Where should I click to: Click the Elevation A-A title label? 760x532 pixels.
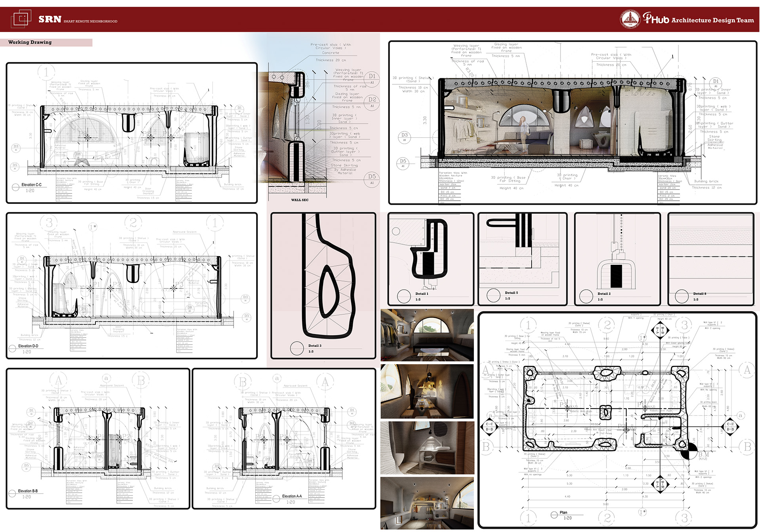click(292, 496)
